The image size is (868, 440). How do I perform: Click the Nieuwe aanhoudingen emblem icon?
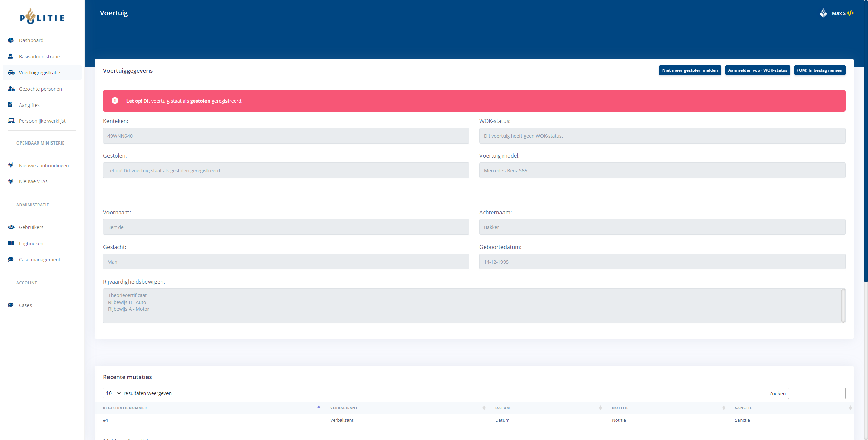point(11,165)
